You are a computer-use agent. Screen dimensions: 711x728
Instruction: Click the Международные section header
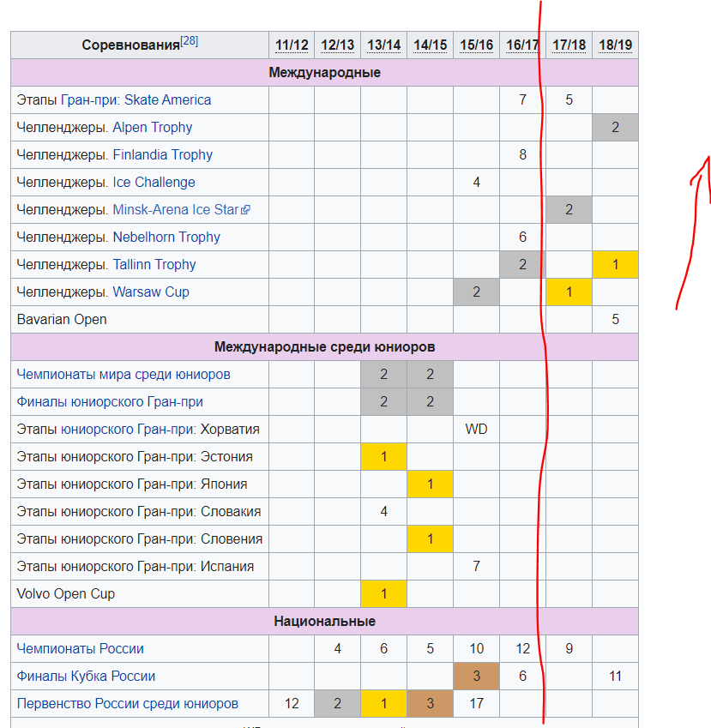tap(324, 72)
